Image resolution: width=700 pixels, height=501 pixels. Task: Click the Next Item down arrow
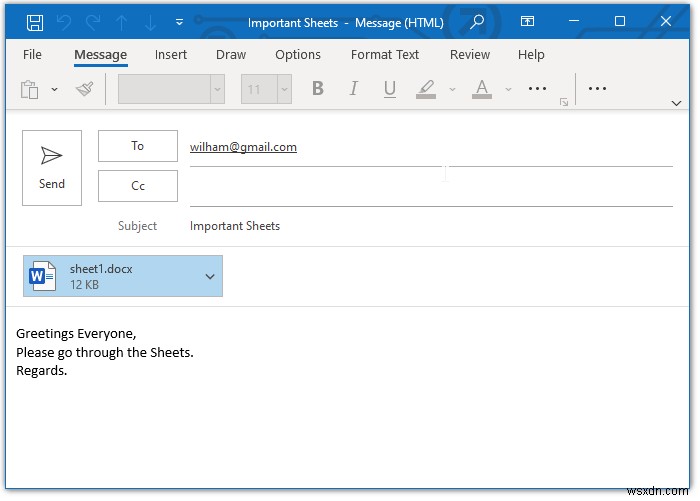[x=150, y=22]
